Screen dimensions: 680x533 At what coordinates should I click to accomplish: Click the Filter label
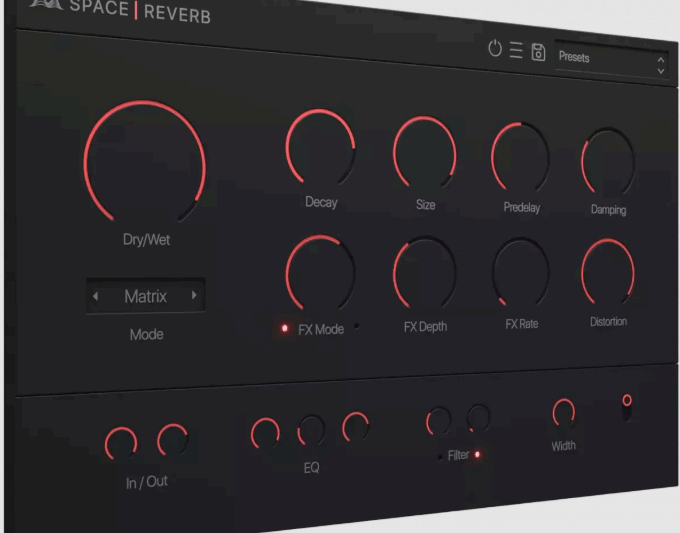458,455
